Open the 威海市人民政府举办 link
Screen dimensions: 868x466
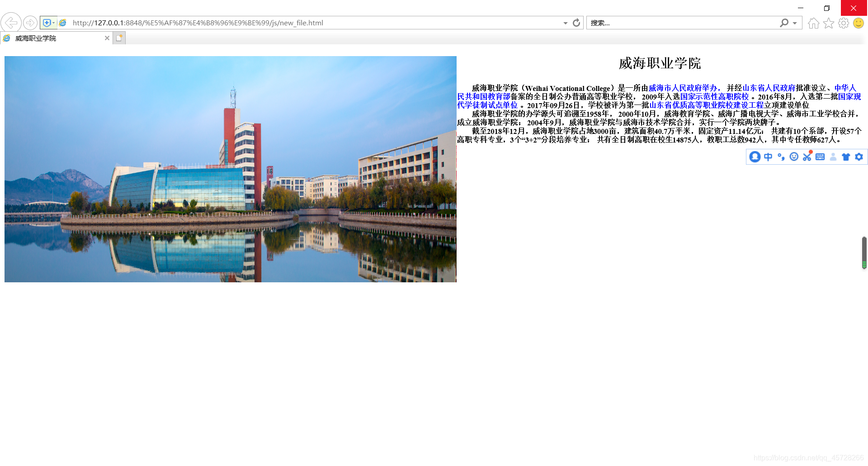(x=684, y=88)
